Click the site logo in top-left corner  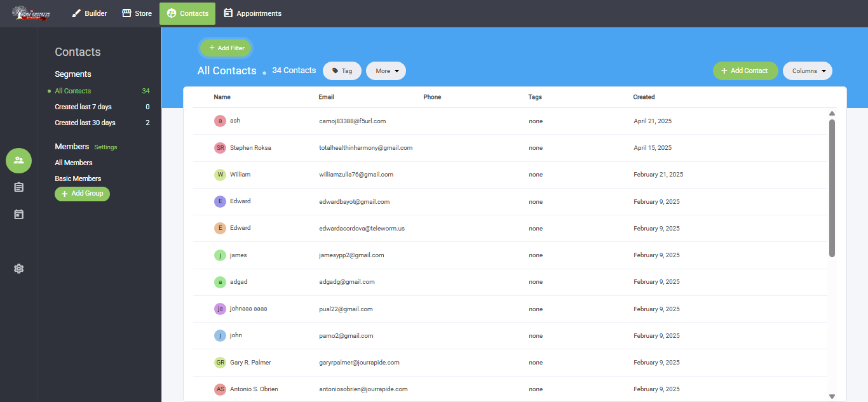[x=31, y=13]
